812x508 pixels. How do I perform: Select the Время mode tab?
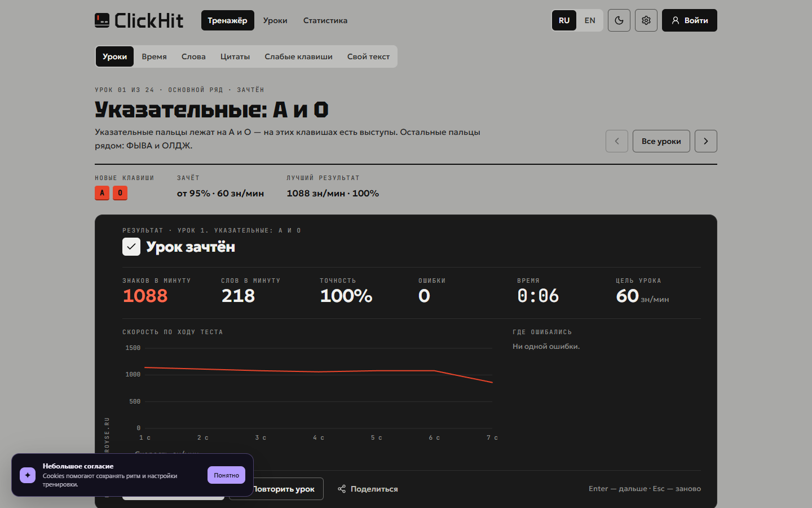click(155, 56)
